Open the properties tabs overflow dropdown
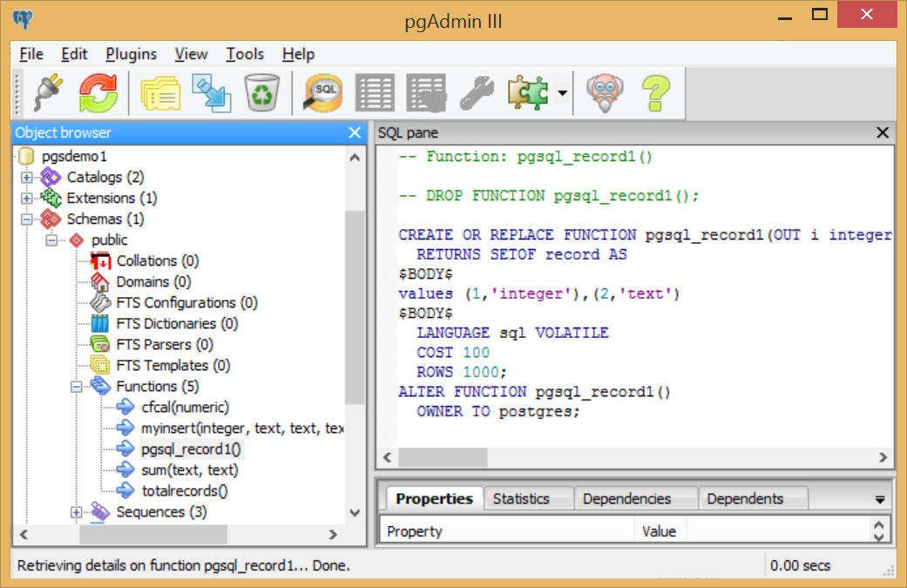The image size is (907, 588). pos(880,499)
